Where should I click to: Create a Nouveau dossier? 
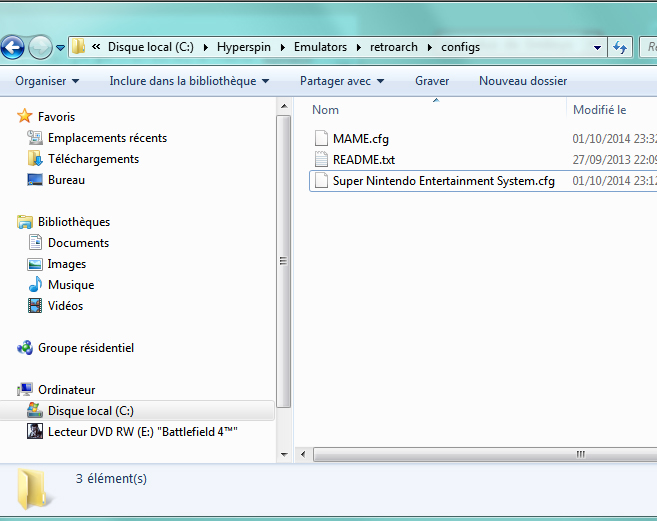coord(523,81)
